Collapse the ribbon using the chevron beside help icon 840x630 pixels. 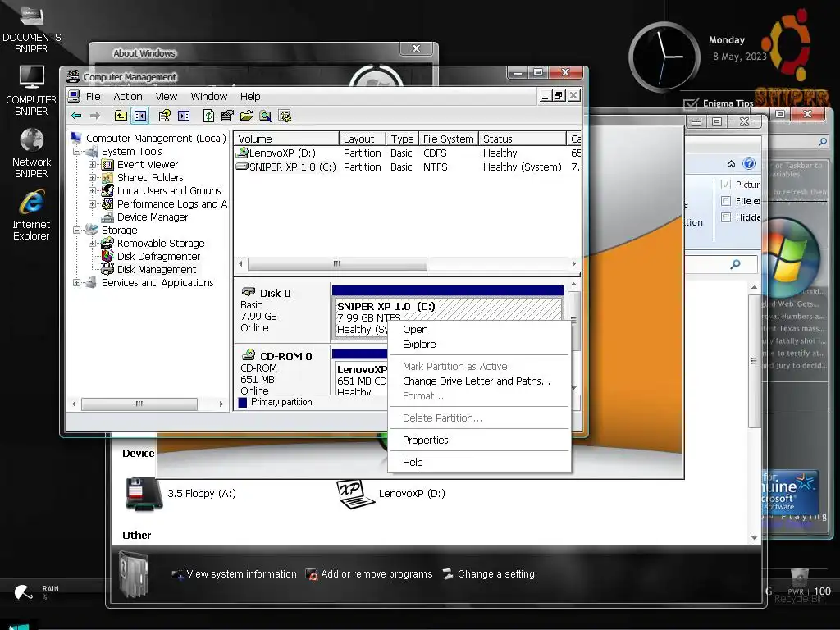pyautogui.click(x=731, y=163)
